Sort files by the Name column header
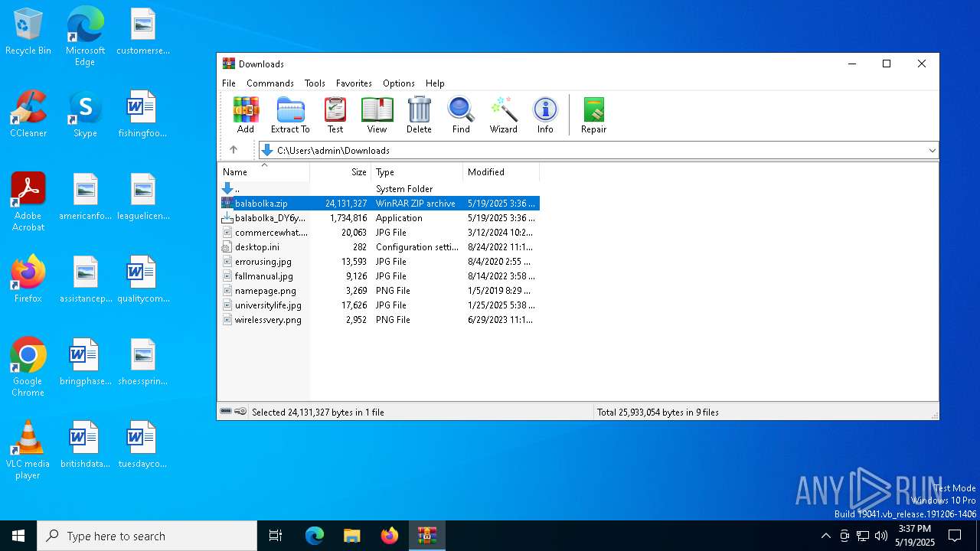Screen dimensions: 980x551 264,172
